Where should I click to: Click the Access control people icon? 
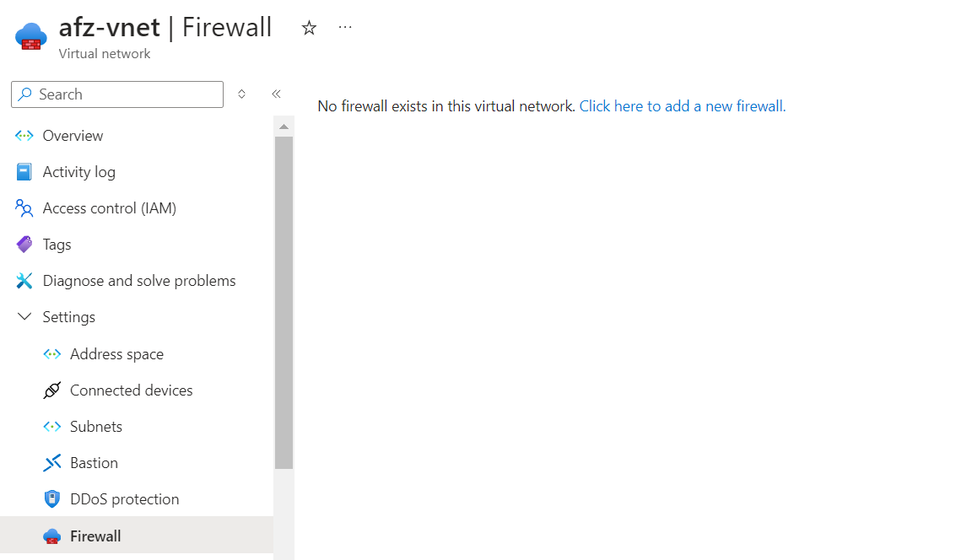(x=24, y=208)
